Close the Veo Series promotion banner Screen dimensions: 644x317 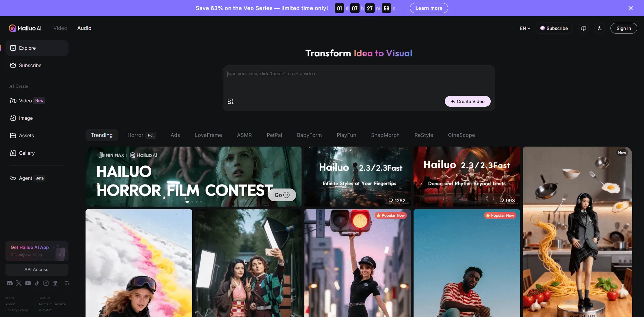tap(631, 8)
